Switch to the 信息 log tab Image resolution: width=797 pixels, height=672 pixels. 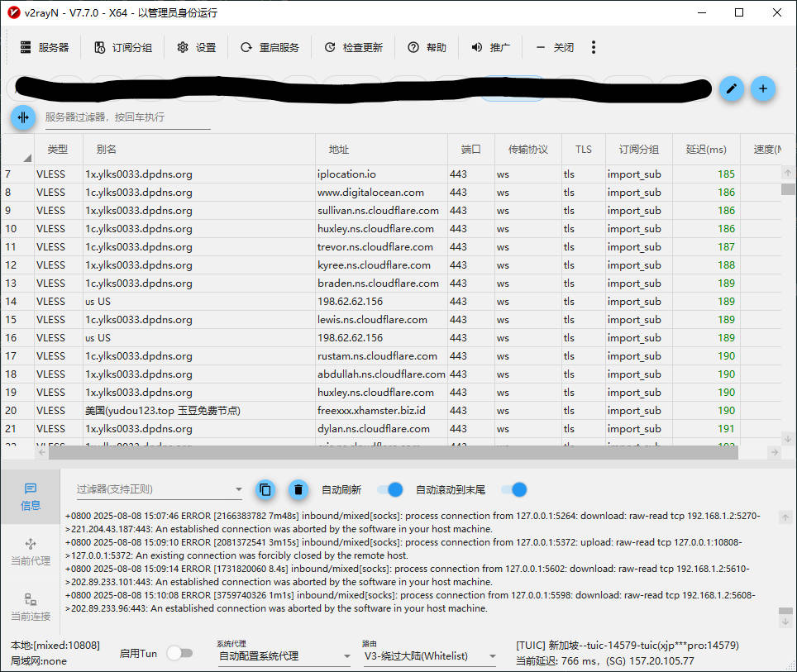point(31,497)
